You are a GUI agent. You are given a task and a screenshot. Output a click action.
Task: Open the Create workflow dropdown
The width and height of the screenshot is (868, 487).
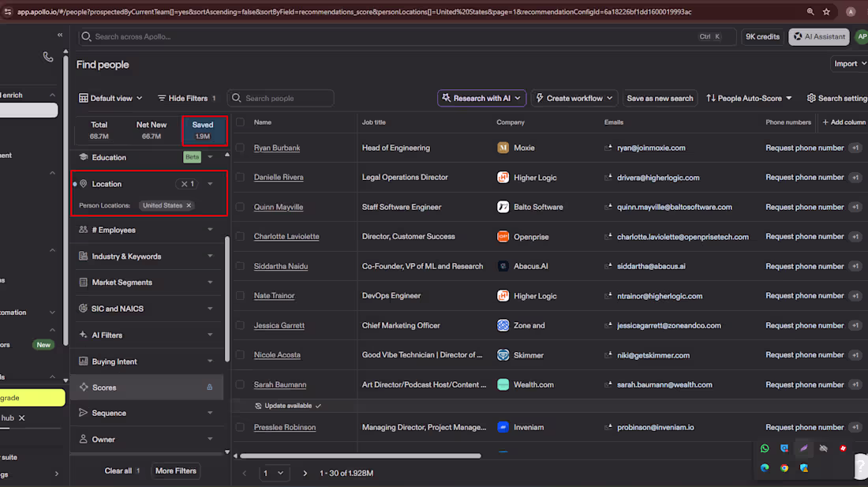click(574, 98)
